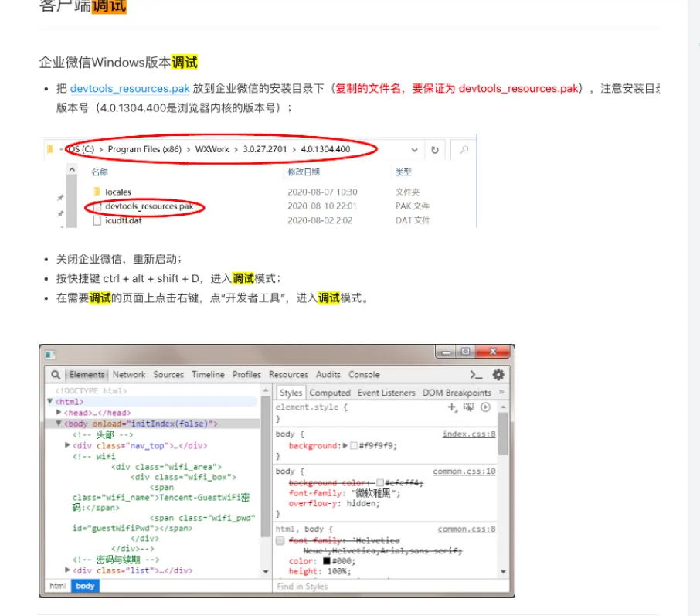The image size is (700, 616).
Task: Click the Explorer nav pane scroll-up arrow
Action: 72,170
